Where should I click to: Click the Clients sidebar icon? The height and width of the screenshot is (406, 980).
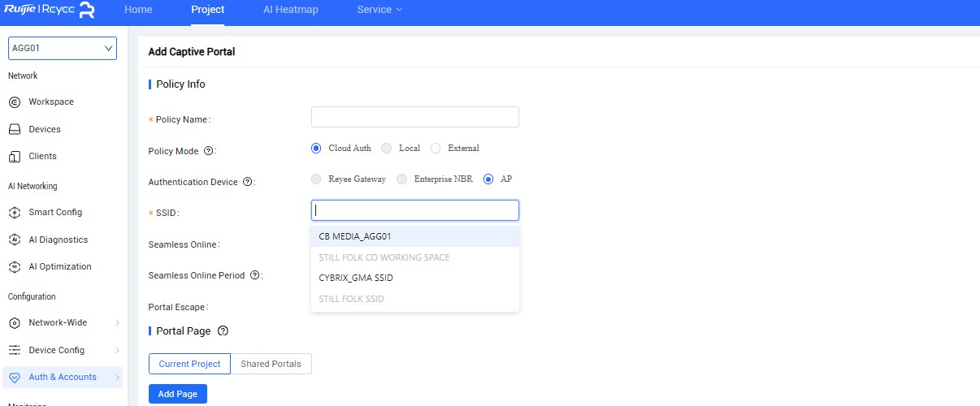click(14, 156)
